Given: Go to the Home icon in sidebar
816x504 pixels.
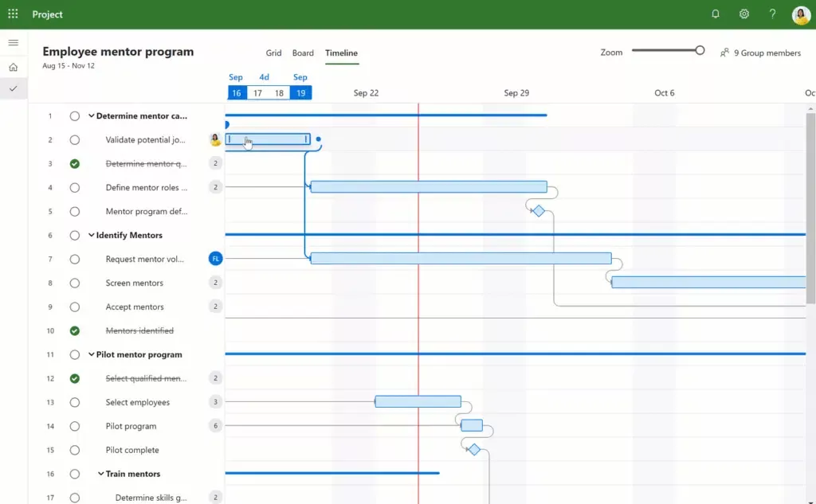Looking at the screenshot, I should 14,67.
